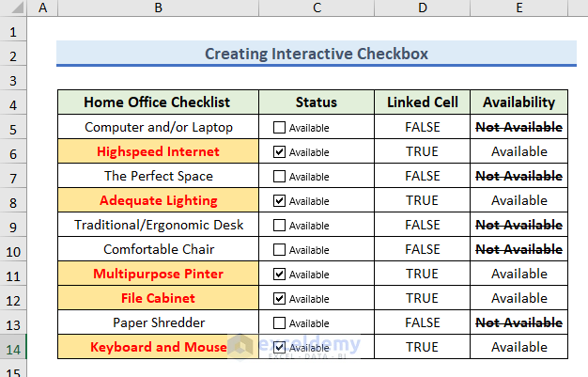
Task: Click the Linked Cell column heading cell
Action: click(423, 102)
